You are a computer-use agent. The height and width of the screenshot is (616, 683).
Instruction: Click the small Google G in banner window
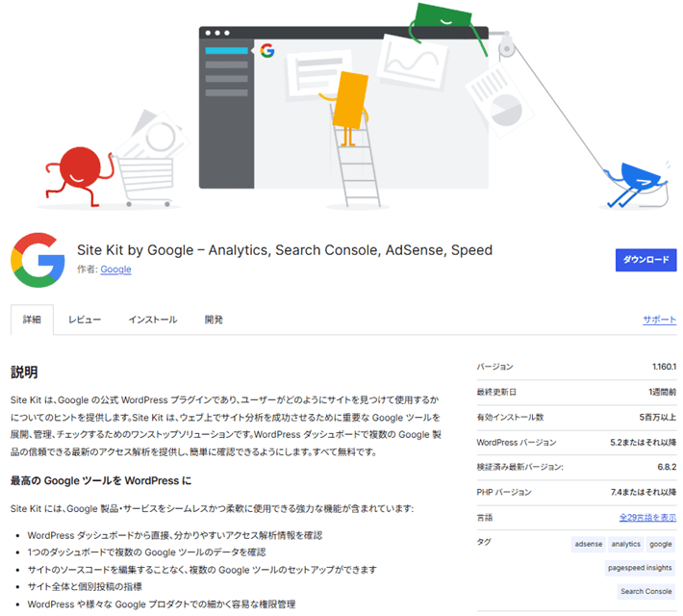tap(267, 51)
